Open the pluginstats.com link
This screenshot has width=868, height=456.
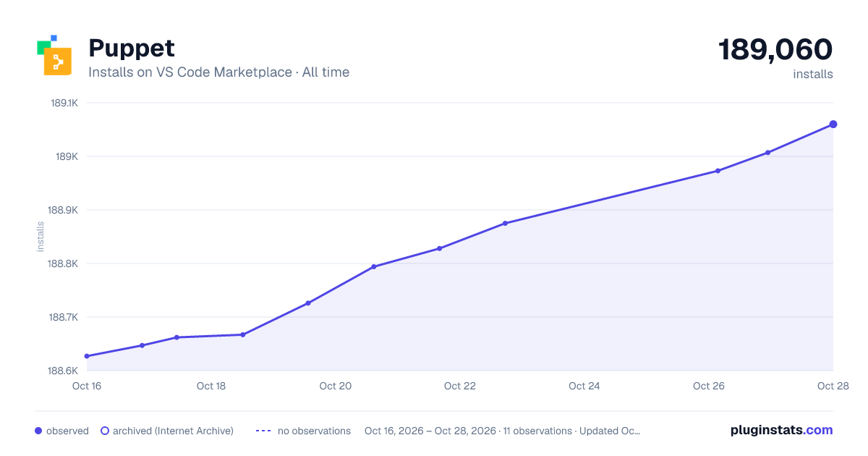(781, 430)
